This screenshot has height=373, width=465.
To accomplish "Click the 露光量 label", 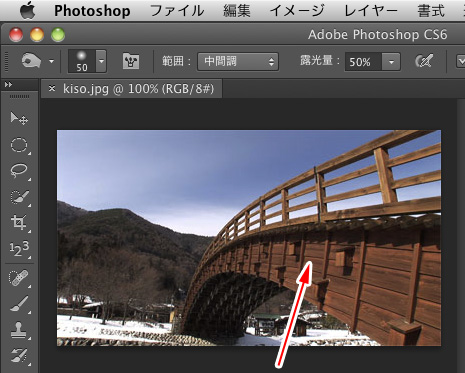I will 320,61.
